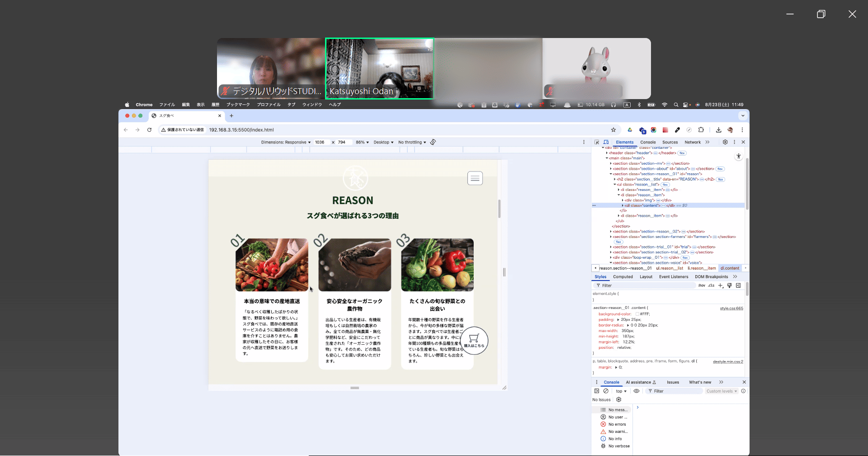Toggle rendering emulations paintbrush icon
This screenshot has width=868, height=456.
pos(729,285)
